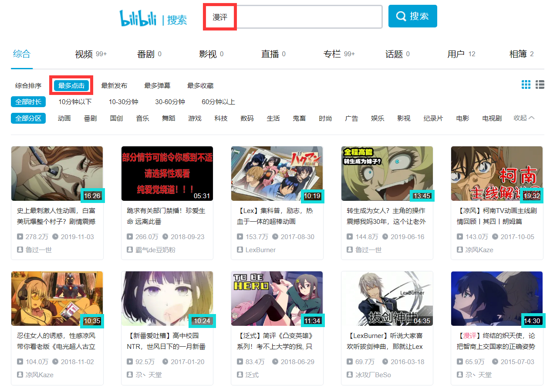The width and height of the screenshot is (550, 392).
Task: Sort results by 最新发布
Action: 114,86
